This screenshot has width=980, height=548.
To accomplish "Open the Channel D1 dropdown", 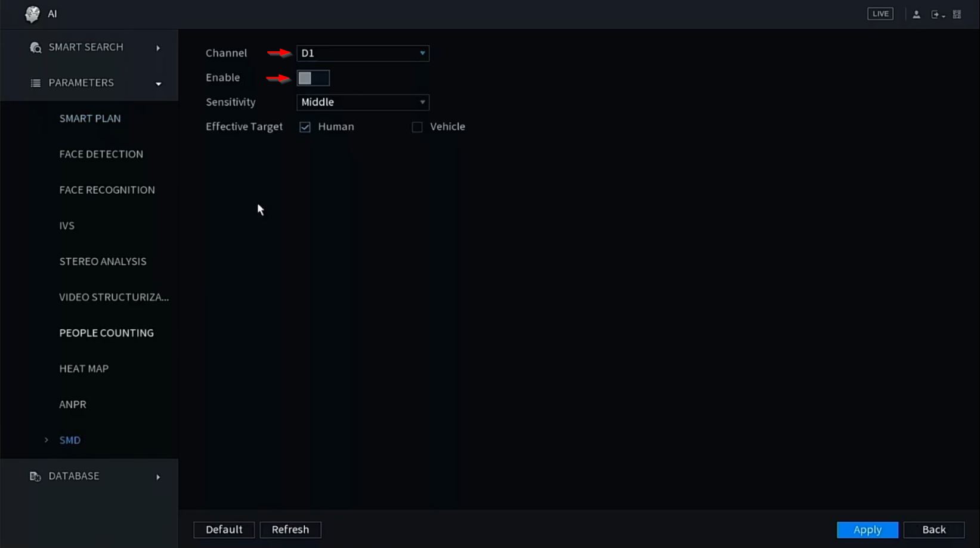I will tap(363, 53).
